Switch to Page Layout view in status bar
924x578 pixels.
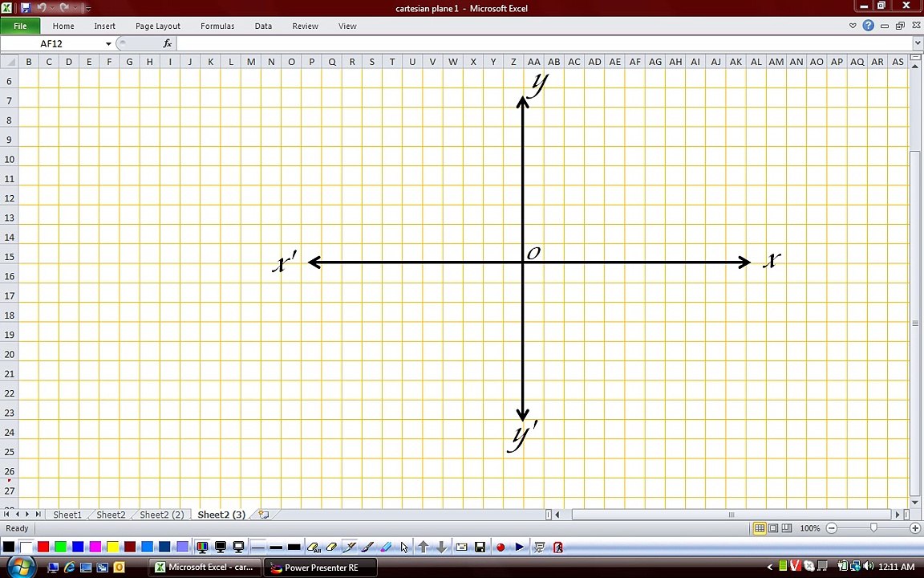click(x=773, y=528)
